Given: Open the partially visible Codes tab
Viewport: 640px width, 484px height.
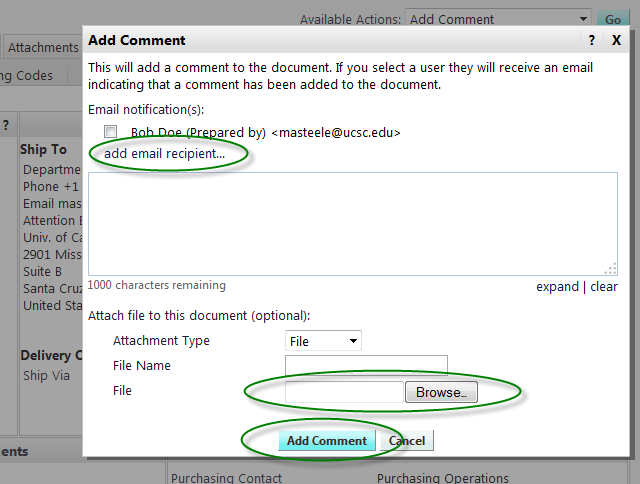Looking at the screenshot, I should point(27,75).
